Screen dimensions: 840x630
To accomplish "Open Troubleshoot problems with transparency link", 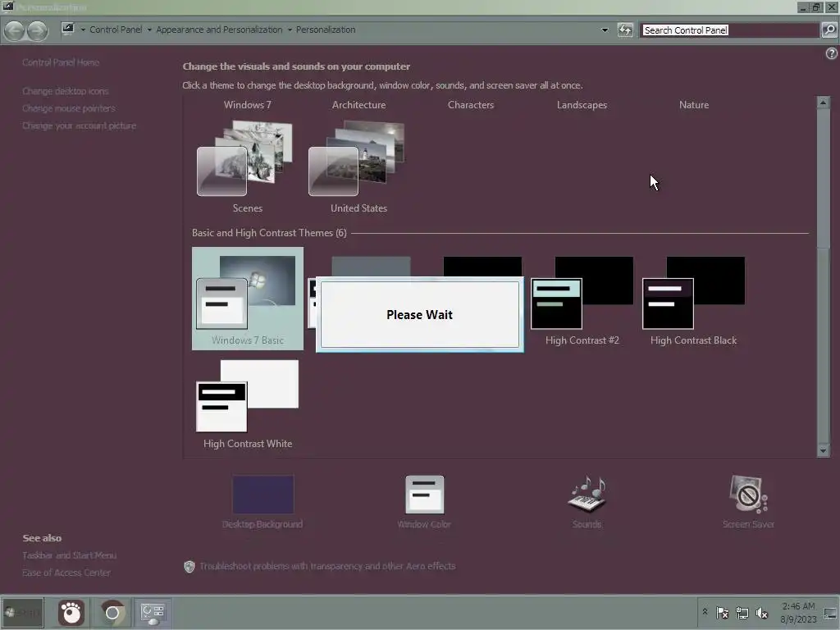I will point(327,566).
